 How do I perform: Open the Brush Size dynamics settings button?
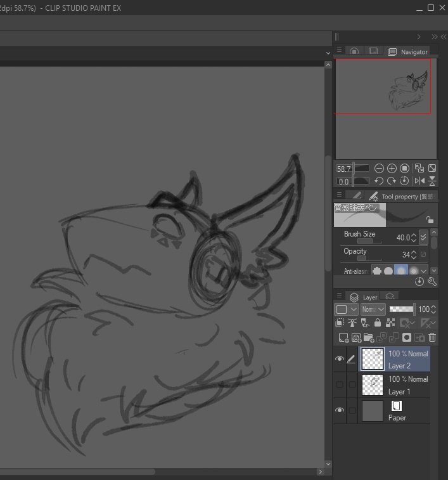pos(423,237)
